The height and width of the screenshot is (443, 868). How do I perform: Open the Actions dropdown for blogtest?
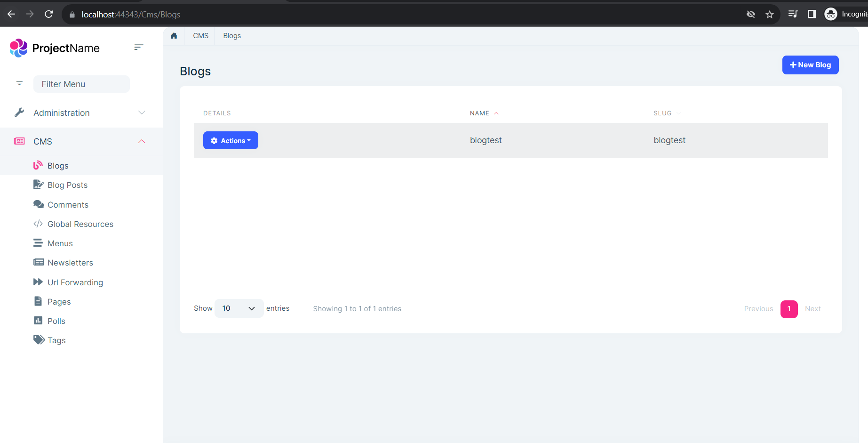[231, 140]
